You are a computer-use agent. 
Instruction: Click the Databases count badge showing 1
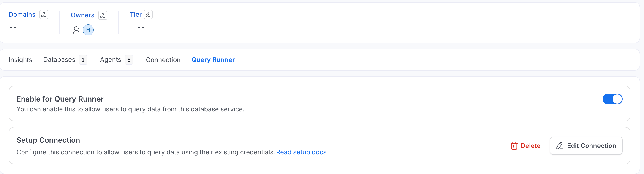[83, 60]
